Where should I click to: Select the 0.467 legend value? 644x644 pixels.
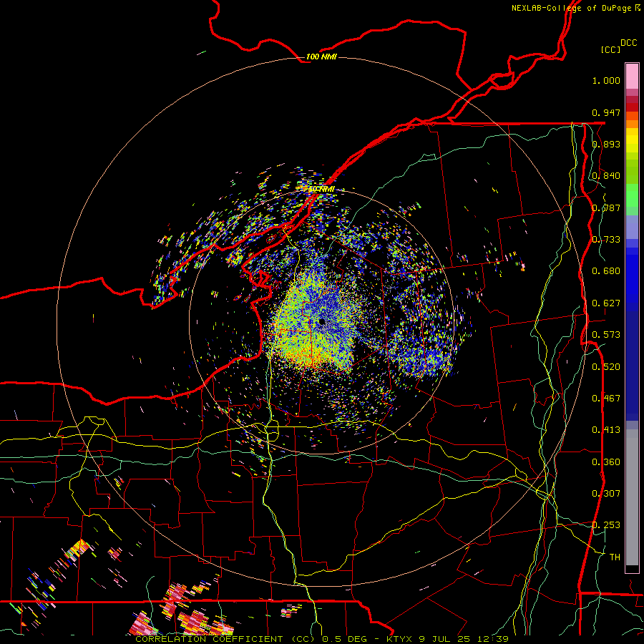(606, 399)
